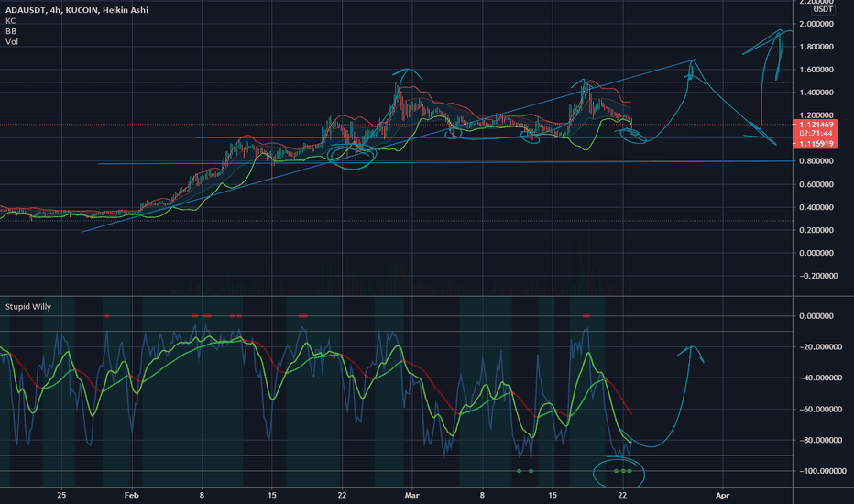Click the -20.000000 oscillator axis label
The height and width of the screenshot is (504, 854).
click(x=821, y=347)
